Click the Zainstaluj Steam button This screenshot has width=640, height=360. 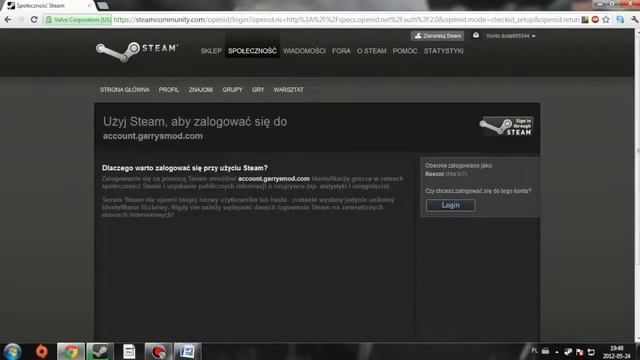point(438,36)
